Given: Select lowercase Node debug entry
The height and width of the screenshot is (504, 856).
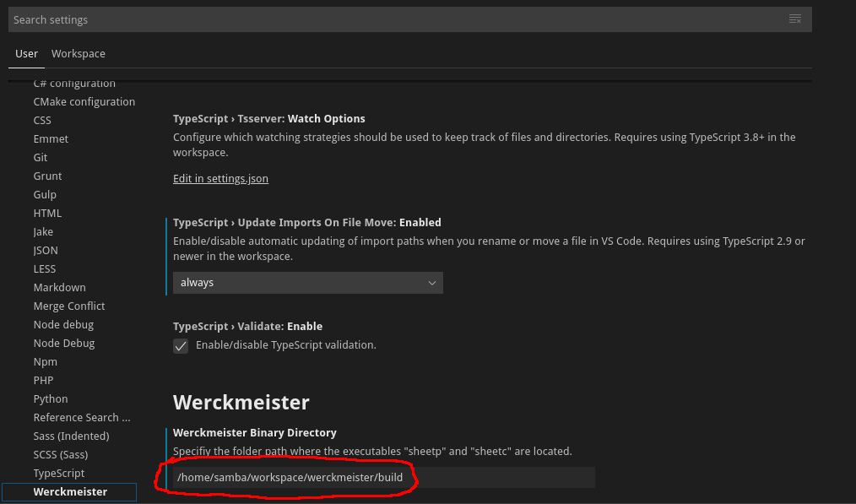Looking at the screenshot, I should [x=63, y=324].
